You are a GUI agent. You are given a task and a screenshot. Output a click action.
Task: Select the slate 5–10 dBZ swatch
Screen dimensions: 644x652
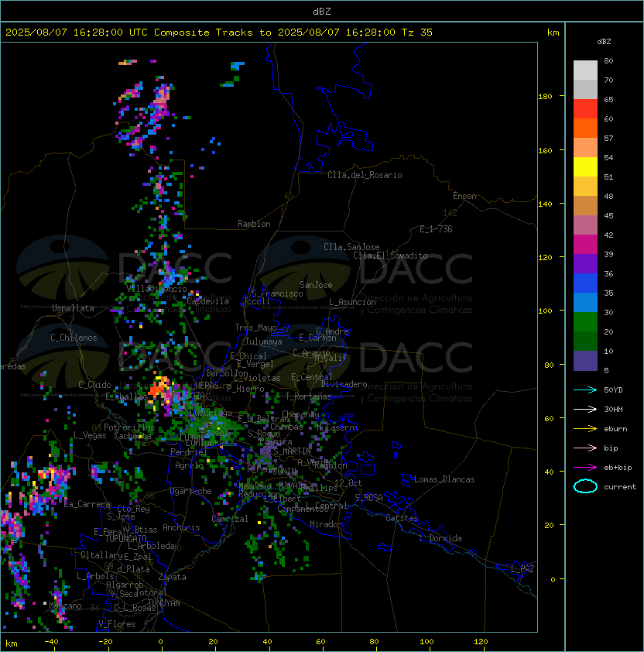pyautogui.click(x=585, y=361)
